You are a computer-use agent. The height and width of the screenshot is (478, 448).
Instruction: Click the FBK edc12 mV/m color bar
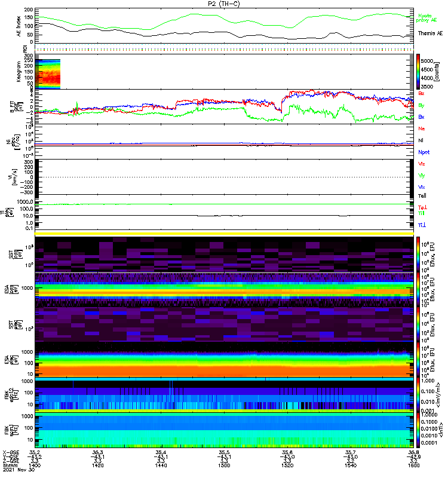coord(418,395)
